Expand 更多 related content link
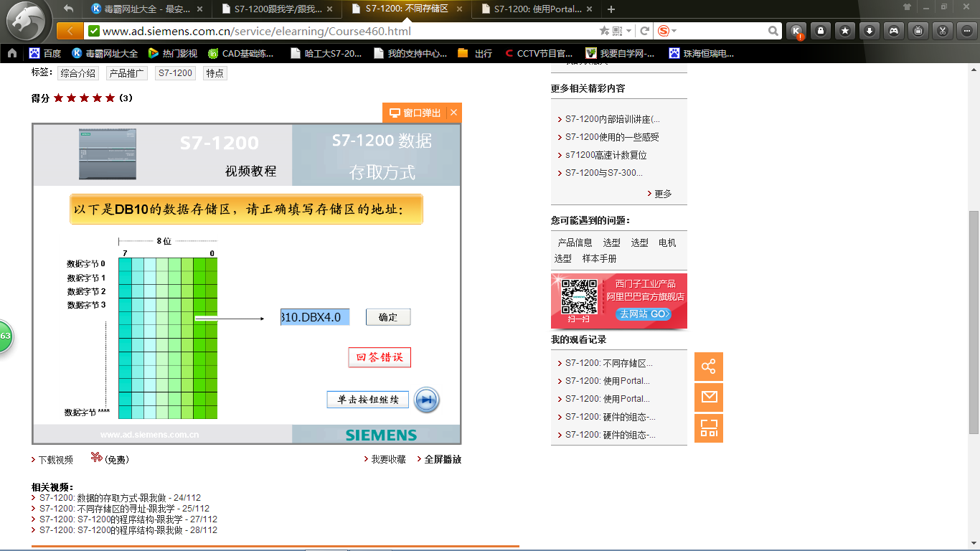980x551 pixels. [x=662, y=194]
